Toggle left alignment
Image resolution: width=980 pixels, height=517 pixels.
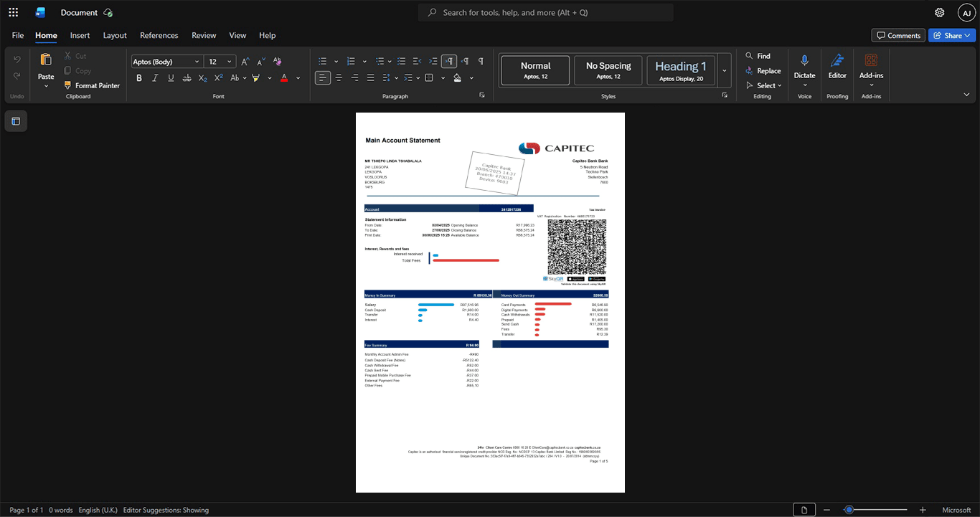[323, 77]
